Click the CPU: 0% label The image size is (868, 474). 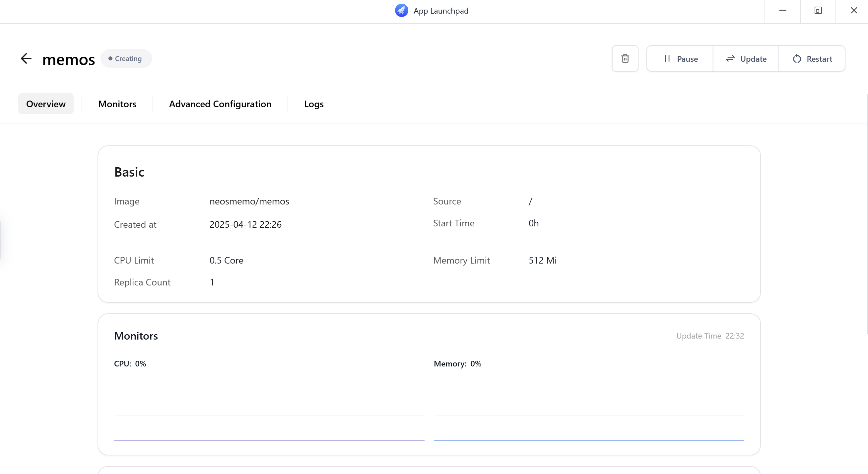[130, 364]
